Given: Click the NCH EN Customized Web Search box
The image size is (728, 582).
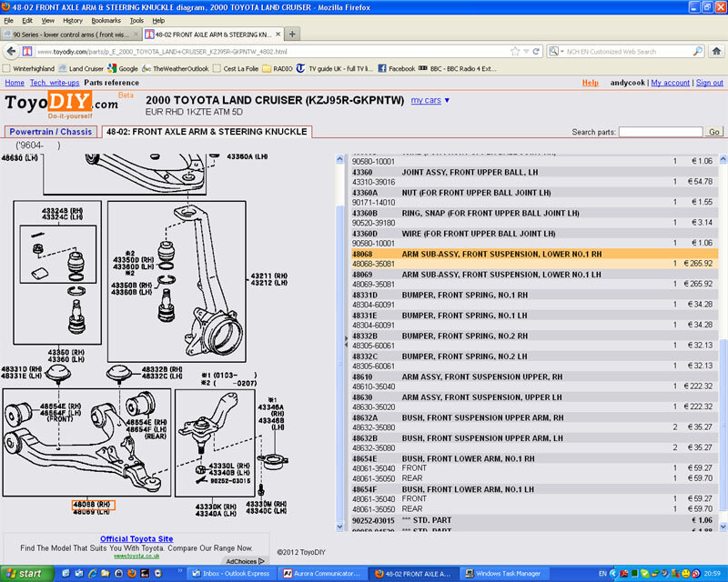Looking at the screenshot, I should pos(628,52).
